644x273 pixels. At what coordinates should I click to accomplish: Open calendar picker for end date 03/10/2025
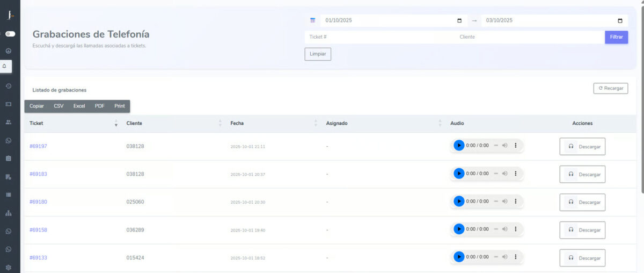click(x=620, y=21)
